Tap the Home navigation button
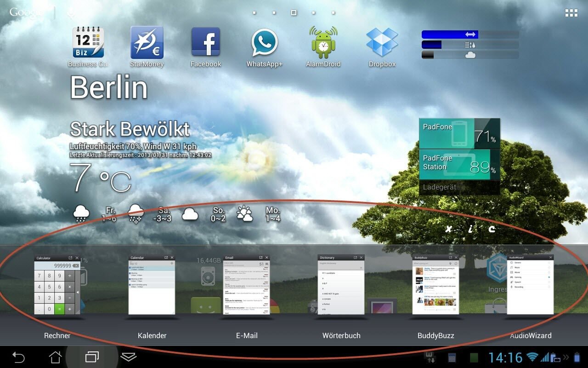This screenshot has width=588, height=368. tap(55, 357)
